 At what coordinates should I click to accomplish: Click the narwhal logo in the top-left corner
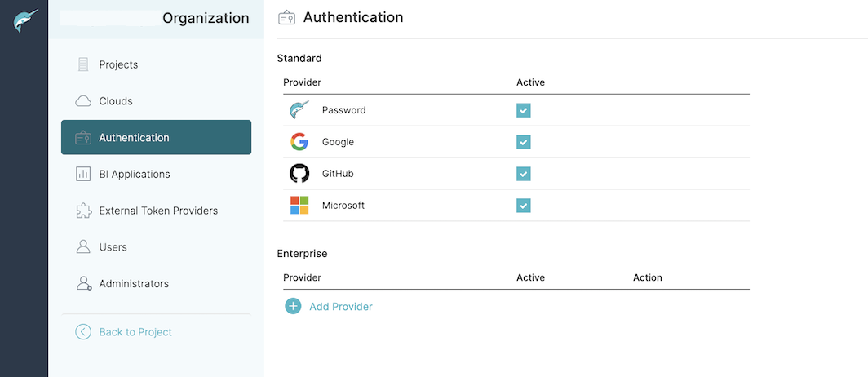point(24,20)
